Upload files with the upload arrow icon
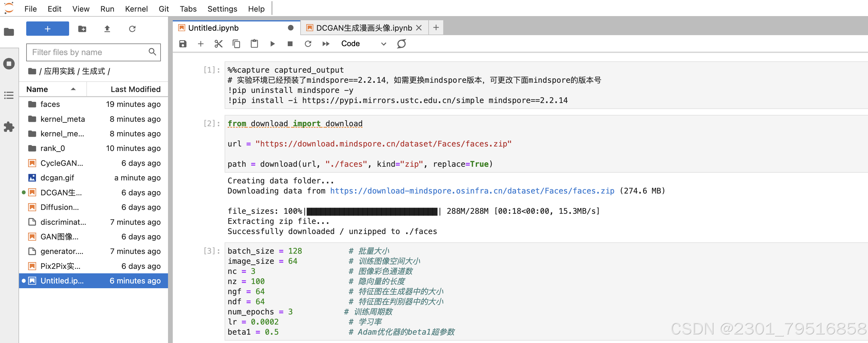 pos(107,29)
